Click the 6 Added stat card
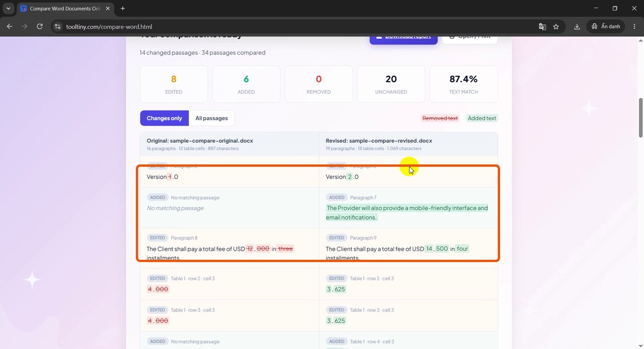The height and width of the screenshot is (349, 644). coord(246,84)
